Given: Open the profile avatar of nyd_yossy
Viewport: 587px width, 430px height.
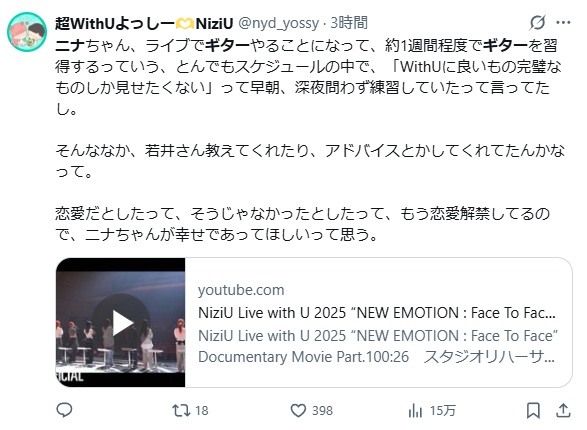Looking at the screenshot, I should (27, 31).
